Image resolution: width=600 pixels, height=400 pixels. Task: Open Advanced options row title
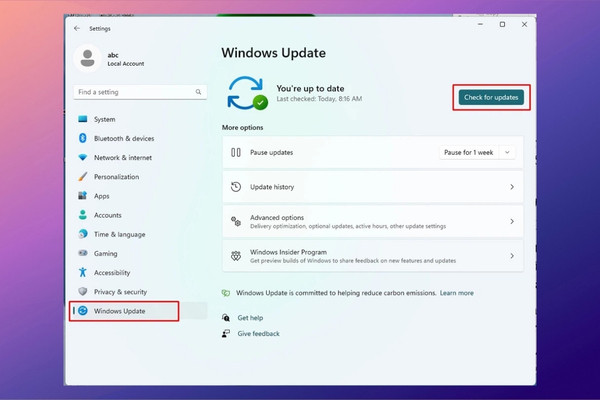[277, 217]
